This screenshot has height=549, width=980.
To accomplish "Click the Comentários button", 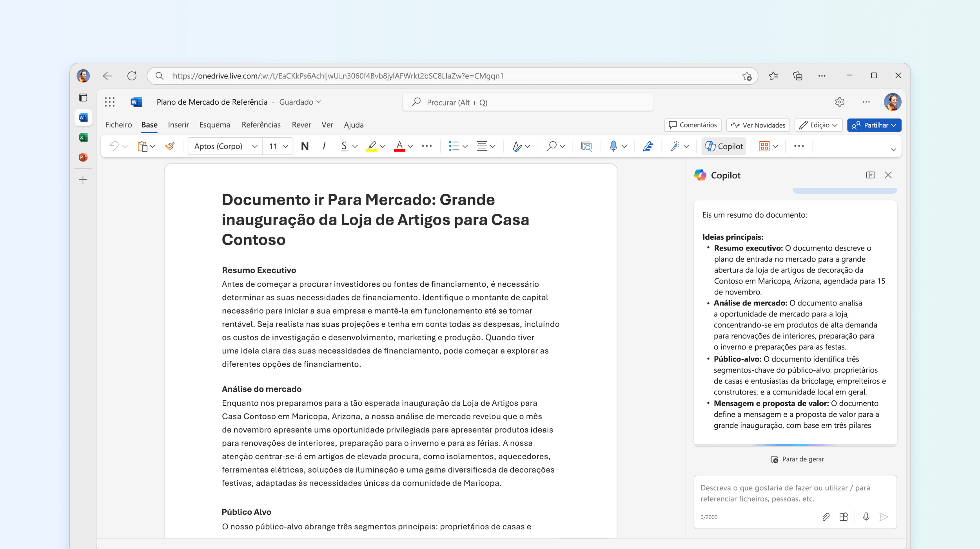I will (693, 125).
